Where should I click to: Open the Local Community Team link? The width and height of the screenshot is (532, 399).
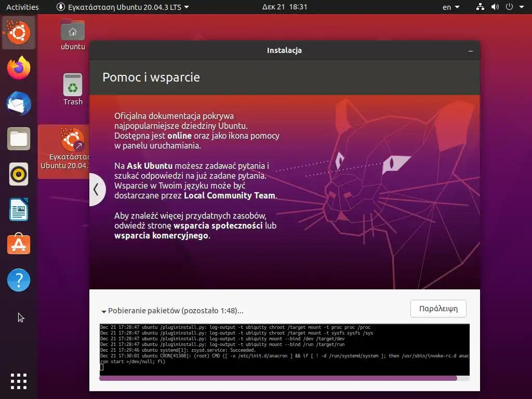[x=229, y=195]
